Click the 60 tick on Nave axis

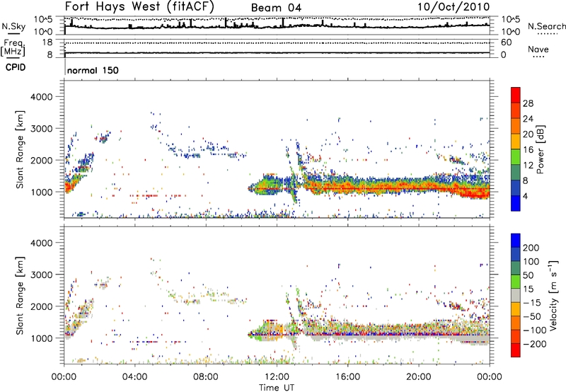[x=506, y=42]
